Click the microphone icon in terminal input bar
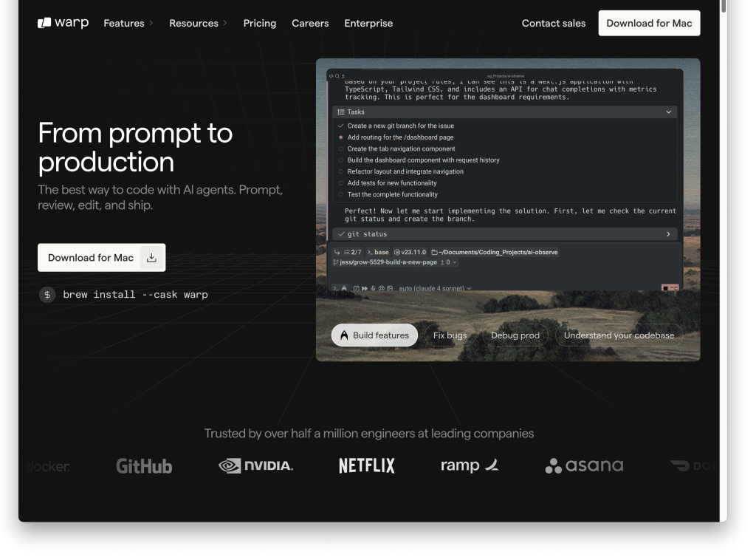Screen dimensions: 756x560 point(373,288)
